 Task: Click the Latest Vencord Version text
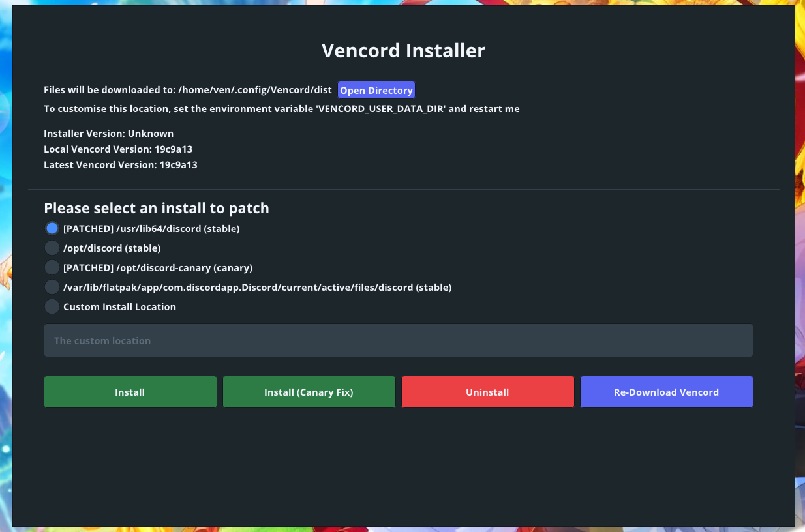(x=120, y=164)
